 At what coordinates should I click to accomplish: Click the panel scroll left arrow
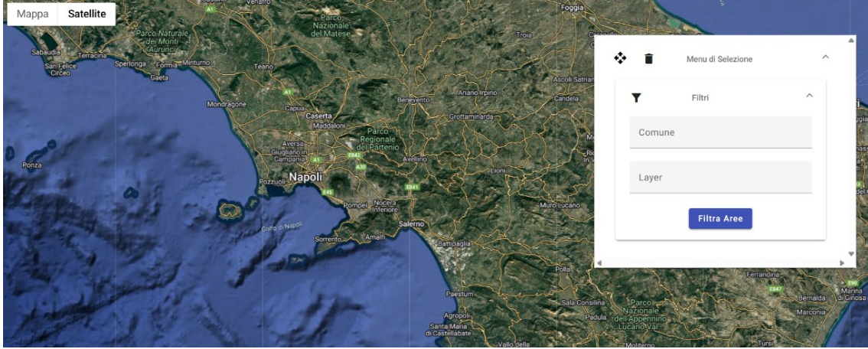coord(599,263)
